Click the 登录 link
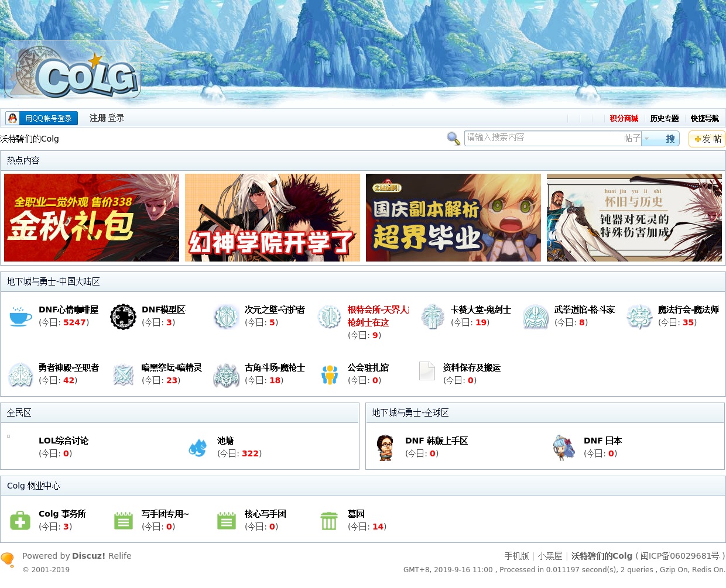The height and width of the screenshot is (588, 726). (x=116, y=118)
